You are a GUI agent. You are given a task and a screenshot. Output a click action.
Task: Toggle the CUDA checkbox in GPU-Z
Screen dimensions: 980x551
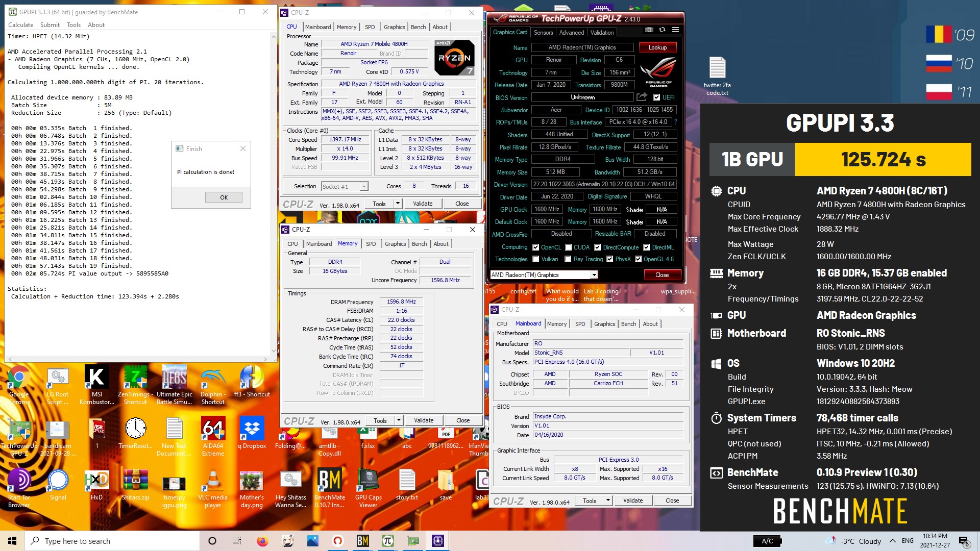[568, 247]
